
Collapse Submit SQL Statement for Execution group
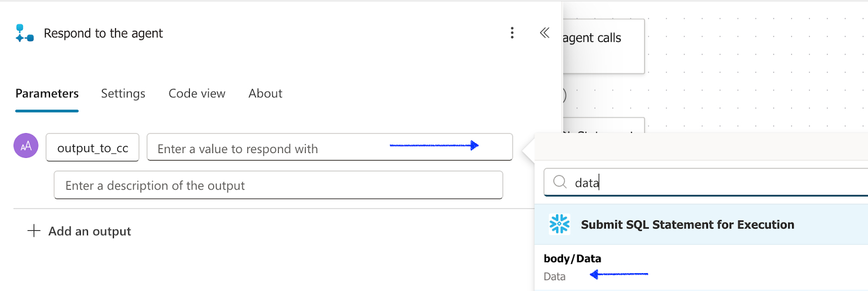pos(687,225)
